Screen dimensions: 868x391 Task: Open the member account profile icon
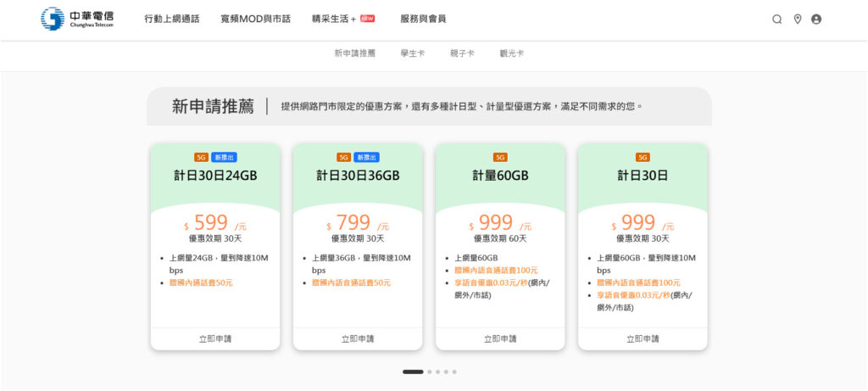click(x=816, y=19)
